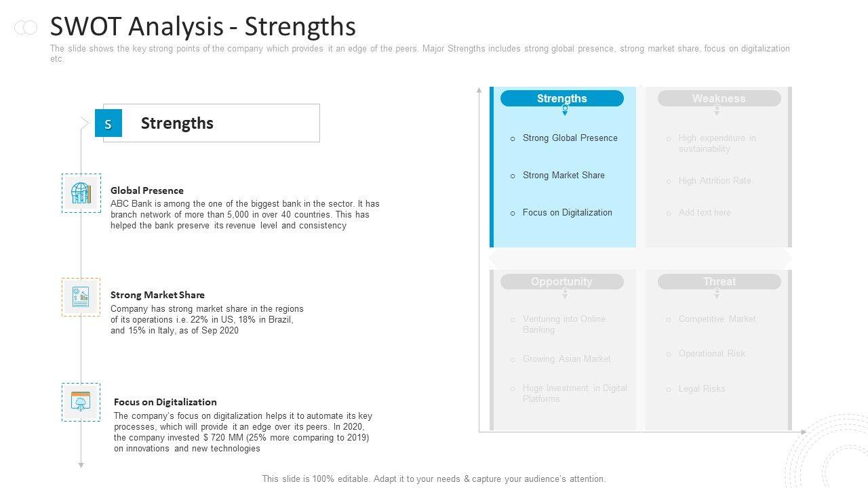868x488 pixels.
Task: Click the chevron notch left of the Strengths box
Action: [x=85, y=123]
